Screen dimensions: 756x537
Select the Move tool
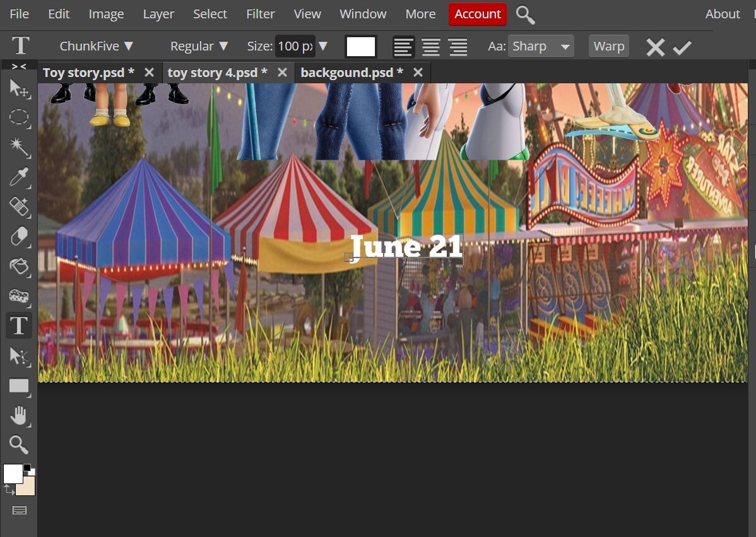click(x=19, y=89)
